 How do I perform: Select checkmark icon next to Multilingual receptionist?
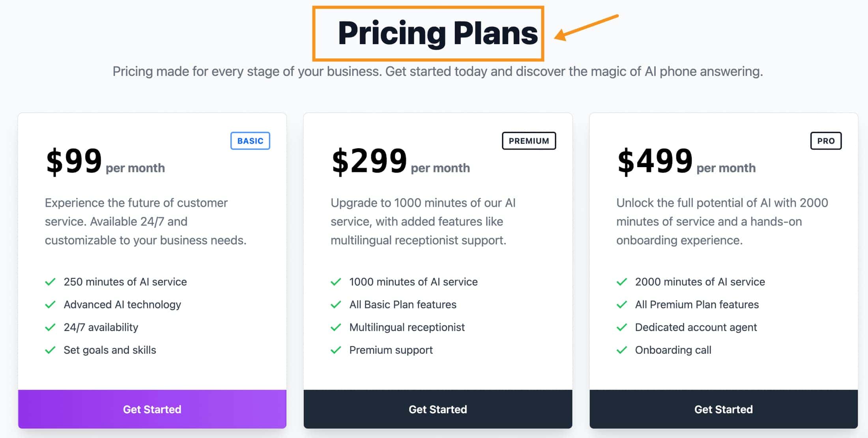point(336,328)
